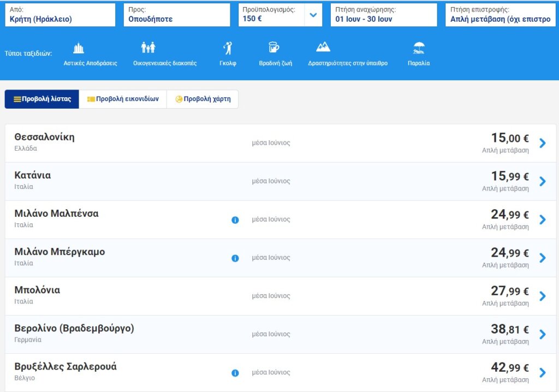Click the Από departure airport field

(60, 15)
